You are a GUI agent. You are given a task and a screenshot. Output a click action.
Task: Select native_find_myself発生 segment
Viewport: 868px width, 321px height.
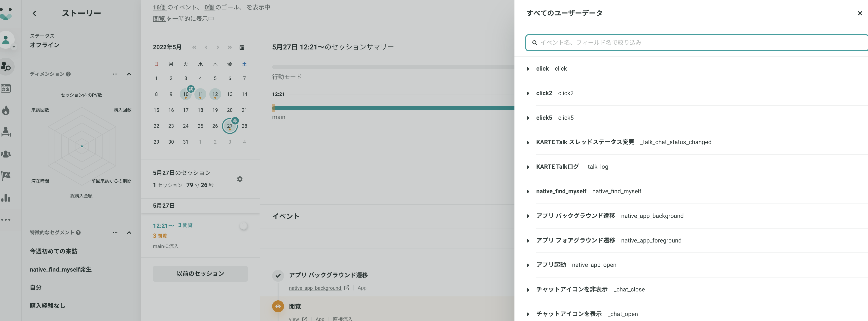coord(61,269)
